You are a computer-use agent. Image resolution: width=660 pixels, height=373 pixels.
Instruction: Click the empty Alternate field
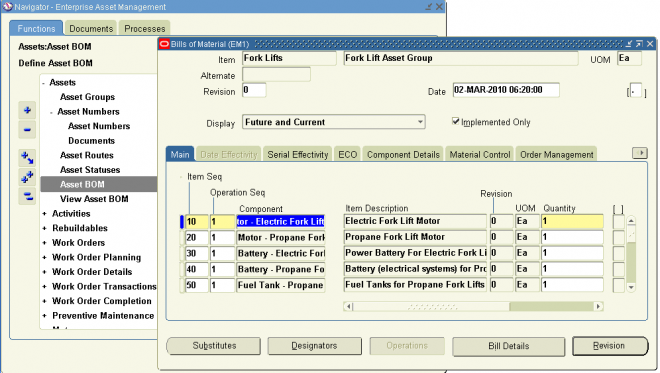pyautogui.click(x=276, y=75)
